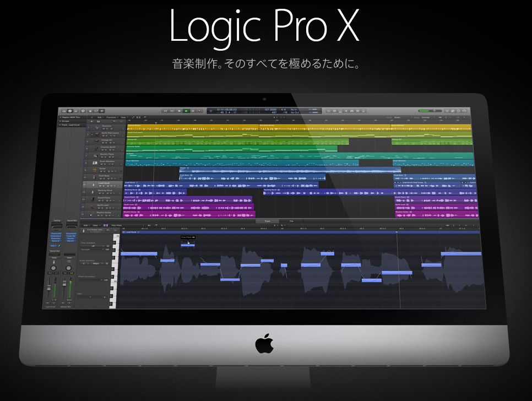This screenshot has height=401, width=532.
Task: Open the Functions menu in tracks area
Action: [x=112, y=117]
